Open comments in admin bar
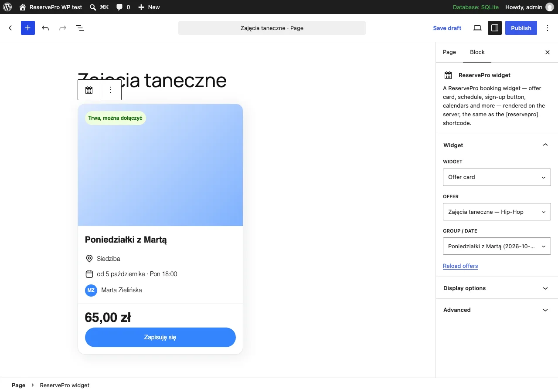 123,7
